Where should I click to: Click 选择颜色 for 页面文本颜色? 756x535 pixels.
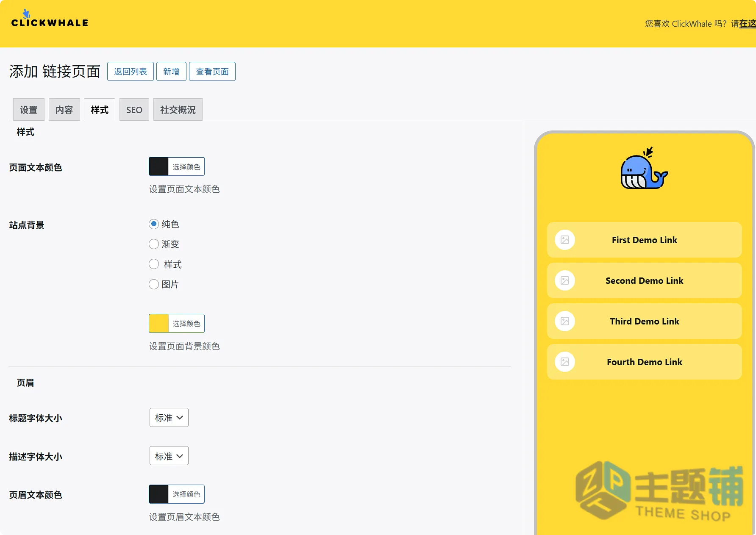tap(186, 166)
